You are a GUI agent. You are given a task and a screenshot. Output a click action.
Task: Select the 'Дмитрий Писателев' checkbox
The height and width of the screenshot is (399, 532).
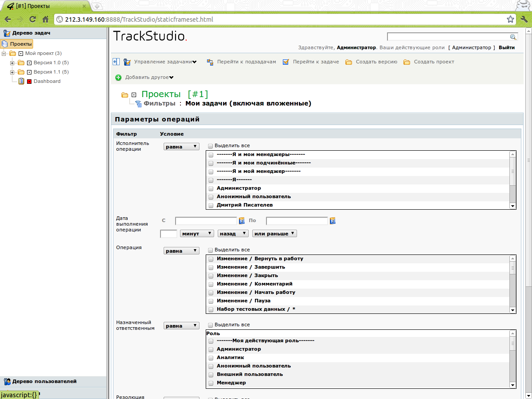211,205
